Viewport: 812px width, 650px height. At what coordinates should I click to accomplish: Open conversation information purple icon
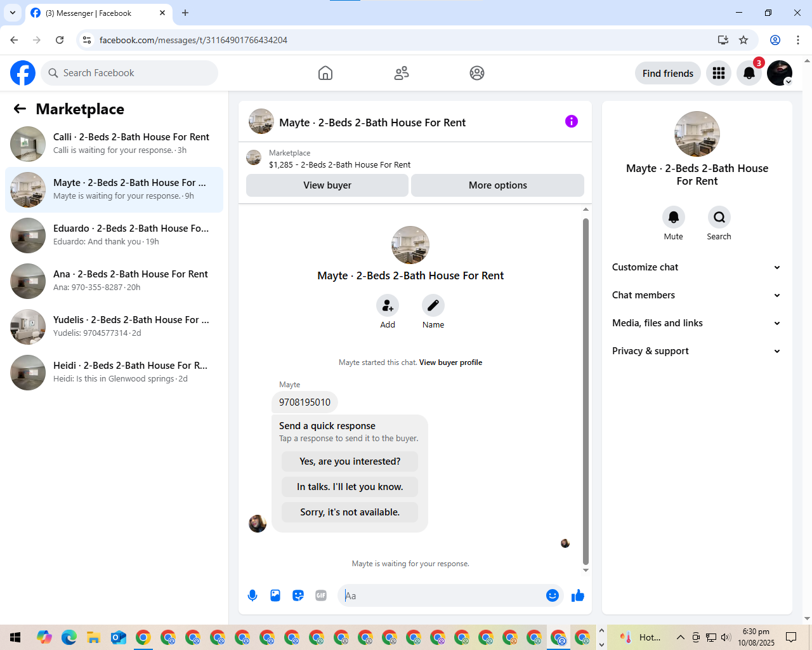coord(572,121)
